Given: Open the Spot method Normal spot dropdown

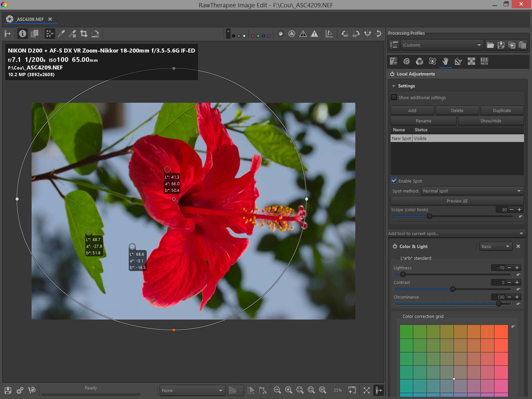Looking at the screenshot, I should click(x=472, y=191).
